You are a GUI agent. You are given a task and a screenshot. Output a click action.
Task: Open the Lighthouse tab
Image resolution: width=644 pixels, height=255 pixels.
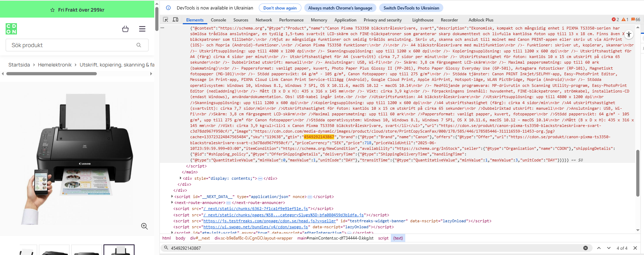click(423, 20)
